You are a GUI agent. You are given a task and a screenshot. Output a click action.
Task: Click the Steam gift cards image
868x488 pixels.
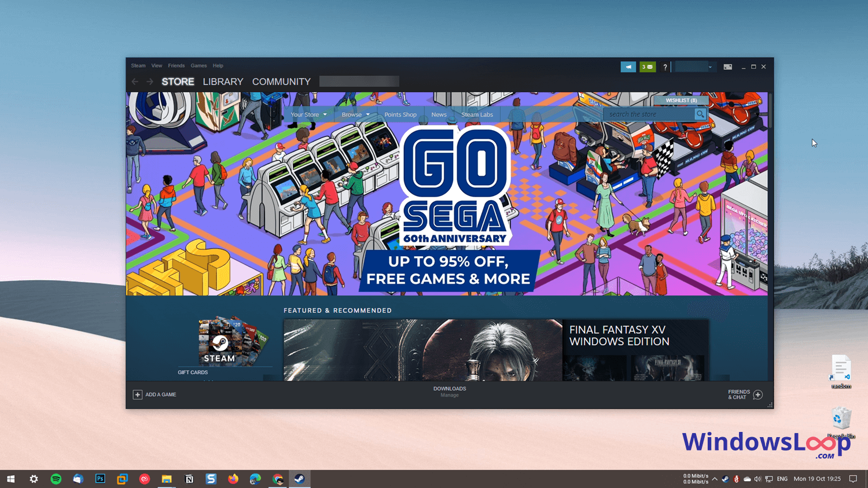pyautogui.click(x=233, y=341)
